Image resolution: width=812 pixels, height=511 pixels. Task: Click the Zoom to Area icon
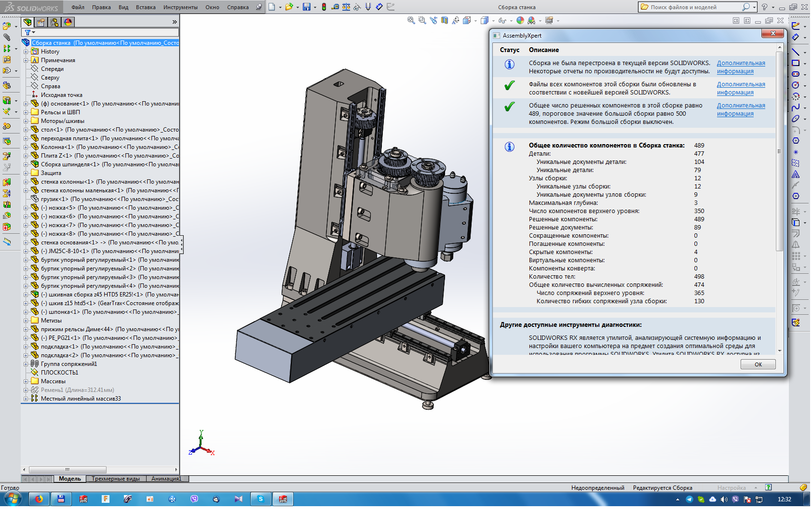point(422,20)
